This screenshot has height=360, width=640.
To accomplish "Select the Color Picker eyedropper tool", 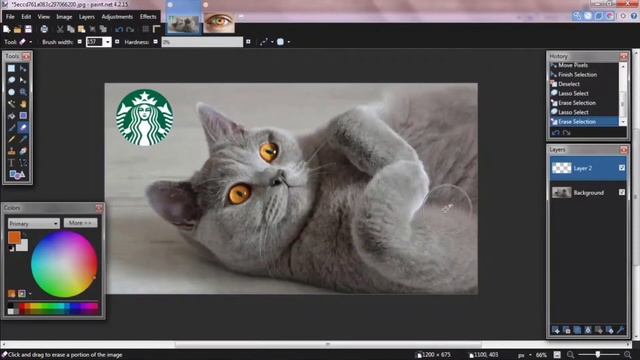I will (23, 139).
